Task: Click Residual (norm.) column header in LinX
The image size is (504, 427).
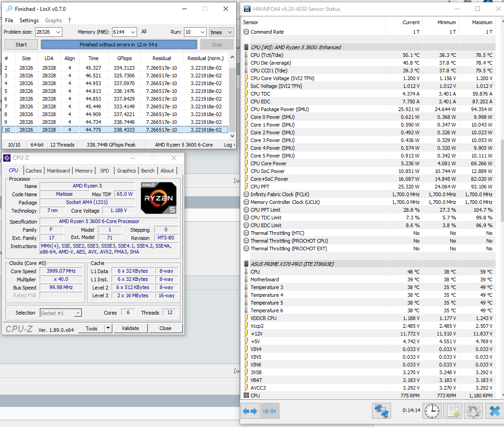Action: coord(206,58)
